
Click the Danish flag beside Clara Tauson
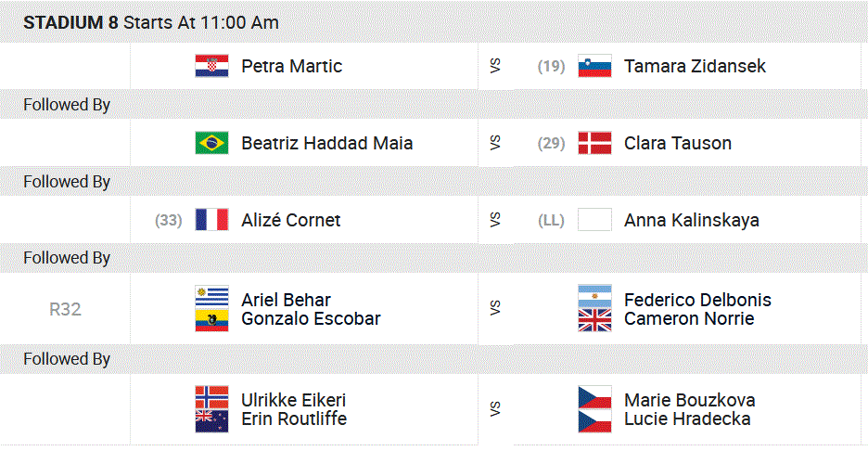pyautogui.click(x=594, y=143)
